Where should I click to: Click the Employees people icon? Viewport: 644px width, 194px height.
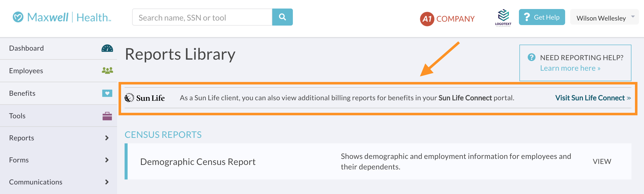(x=107, y=71)
